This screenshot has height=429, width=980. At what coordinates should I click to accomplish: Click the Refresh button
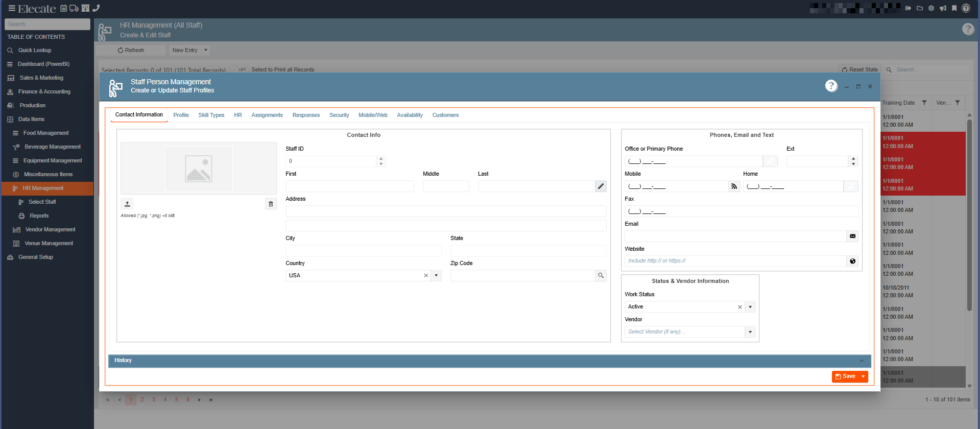pos(131,50)
